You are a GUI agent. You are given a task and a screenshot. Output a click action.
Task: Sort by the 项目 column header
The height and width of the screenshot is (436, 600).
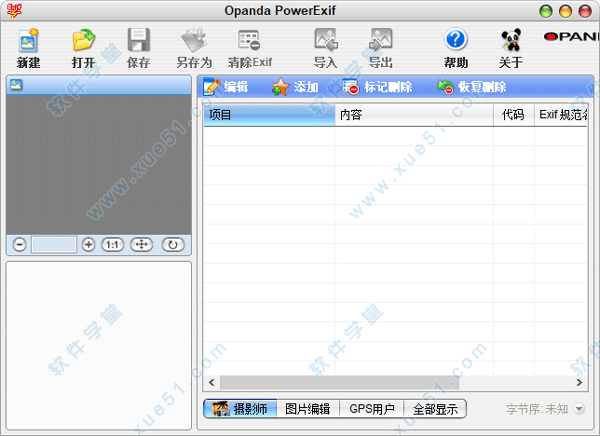point(269,115)
